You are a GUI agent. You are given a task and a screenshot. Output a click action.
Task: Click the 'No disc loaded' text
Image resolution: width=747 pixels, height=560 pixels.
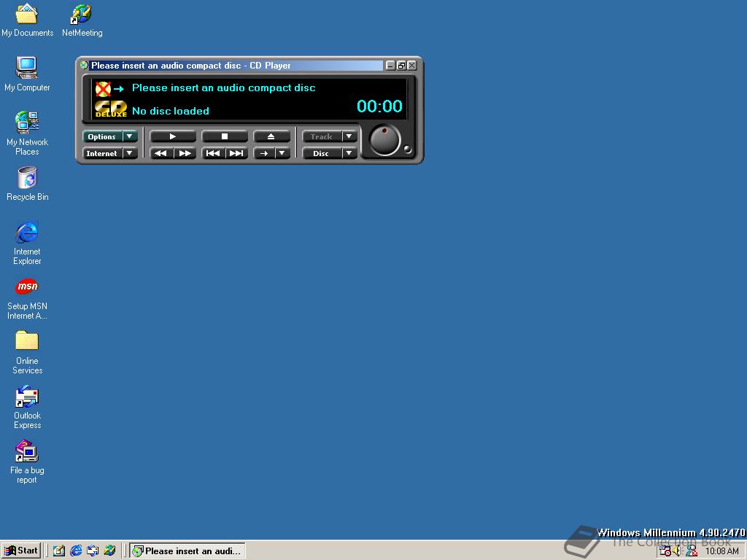tap(171, 111)
